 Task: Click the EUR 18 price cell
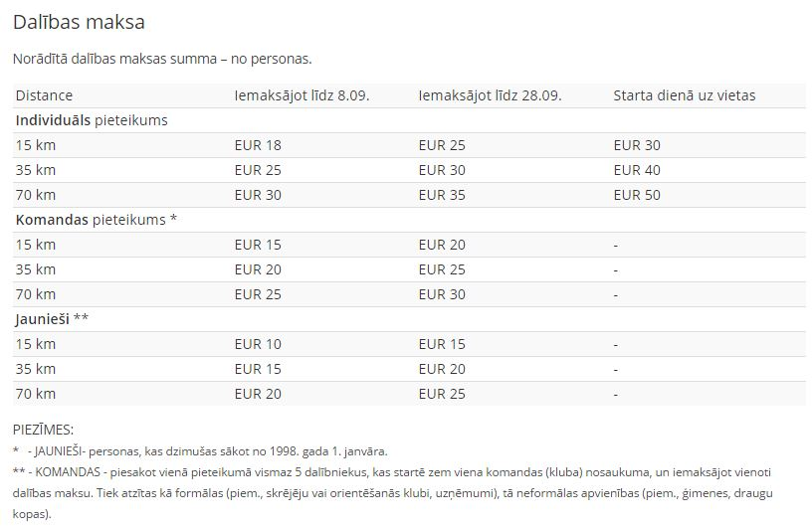coord(258,145)
